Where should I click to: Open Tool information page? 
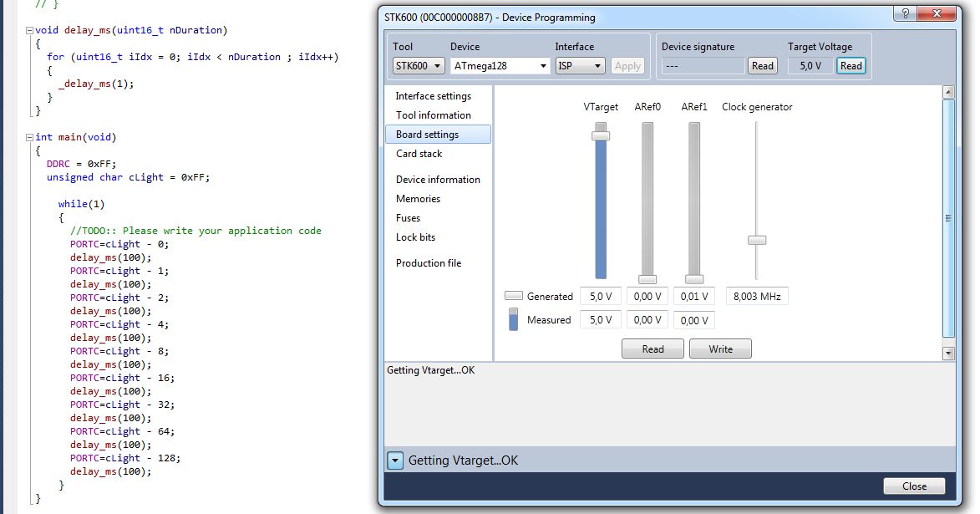point(433,115)
